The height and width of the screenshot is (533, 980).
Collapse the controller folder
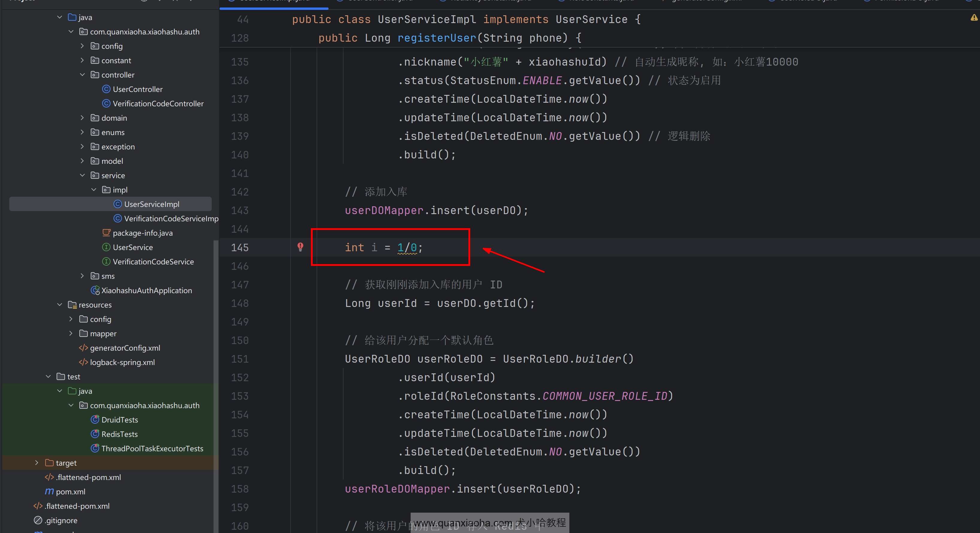[82, 75]
